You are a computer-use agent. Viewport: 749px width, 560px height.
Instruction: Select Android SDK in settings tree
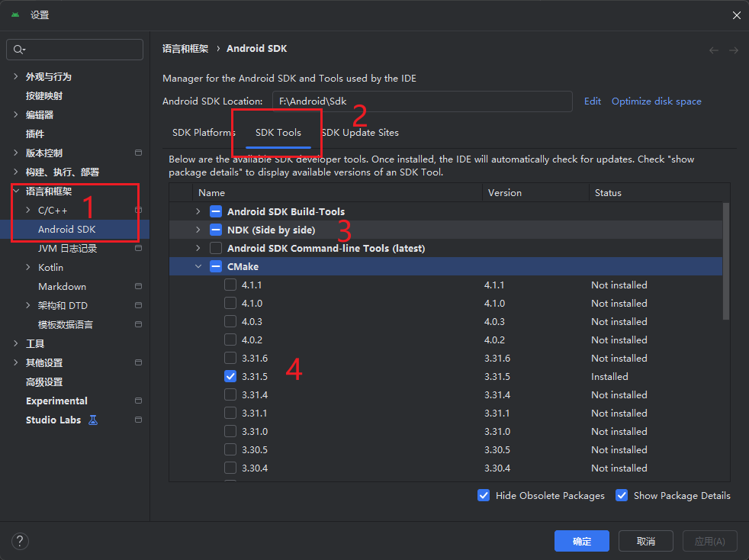coord(67,230)
